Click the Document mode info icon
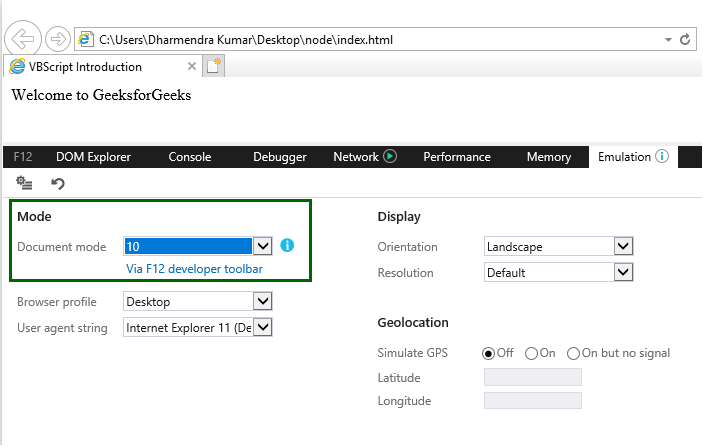The image size is (703, 446). click(287, 245)
